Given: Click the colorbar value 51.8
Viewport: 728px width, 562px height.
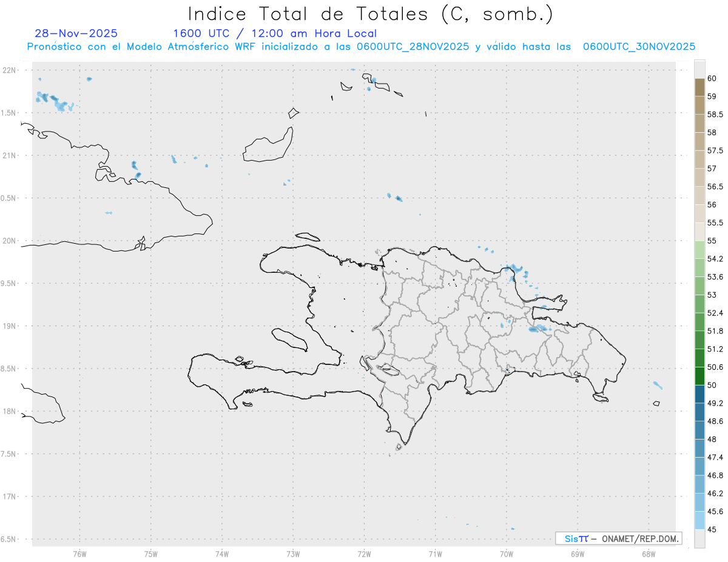Looking at the screenshot, I should [715, 331].
